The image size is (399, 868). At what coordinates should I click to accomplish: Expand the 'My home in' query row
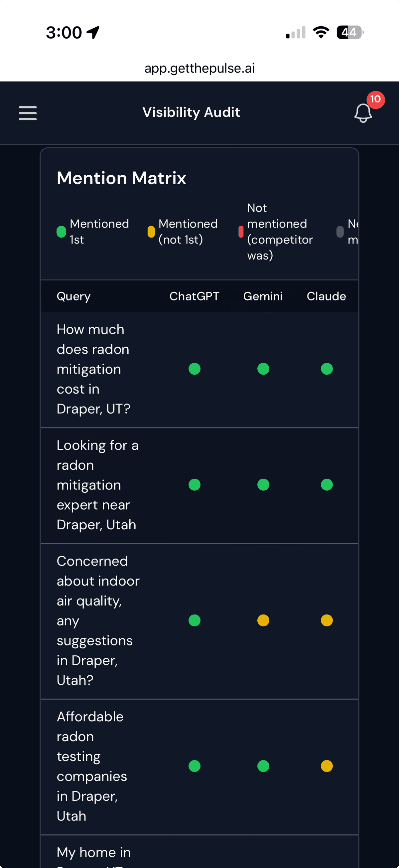94,852
